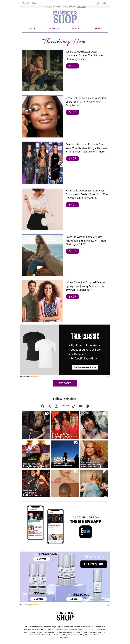Open the X (Twitter) social icon
This screenshot has height=644, width=130.
[50, 406]
